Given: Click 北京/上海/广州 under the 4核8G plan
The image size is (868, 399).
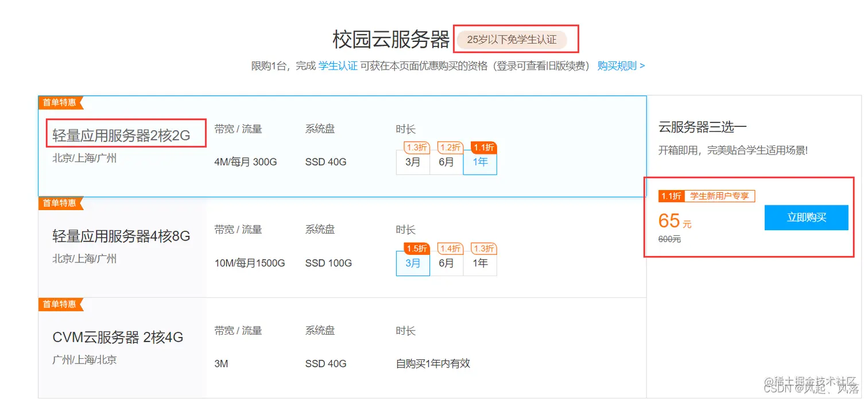Looking at the screenshot, I should pos(84,259).
